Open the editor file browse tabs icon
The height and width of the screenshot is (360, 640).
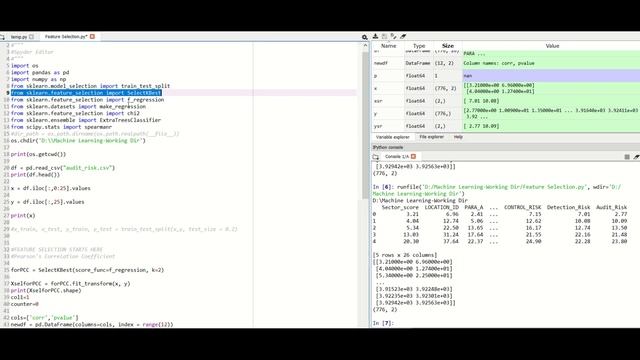(x=2, y=37)
